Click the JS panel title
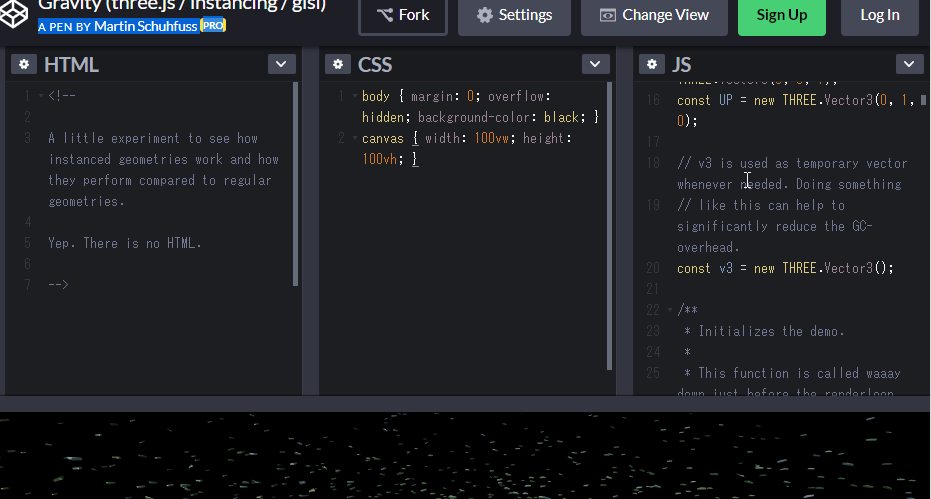The height and width of the screenshot is (499, 931). click(682, 65)
